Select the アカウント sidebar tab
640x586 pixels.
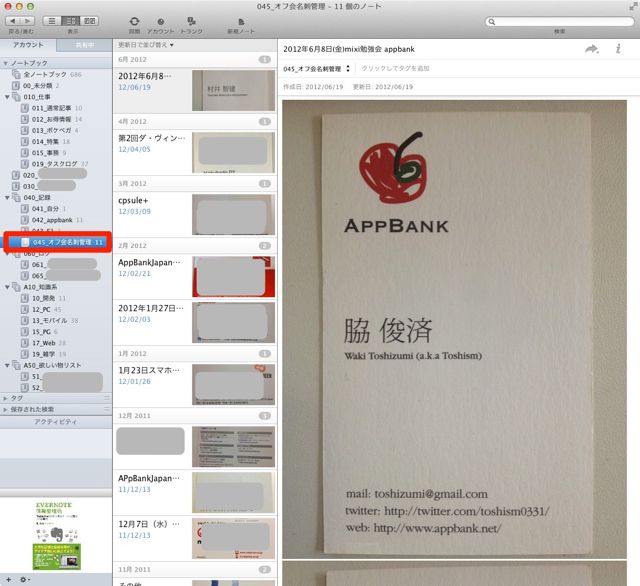28,45
